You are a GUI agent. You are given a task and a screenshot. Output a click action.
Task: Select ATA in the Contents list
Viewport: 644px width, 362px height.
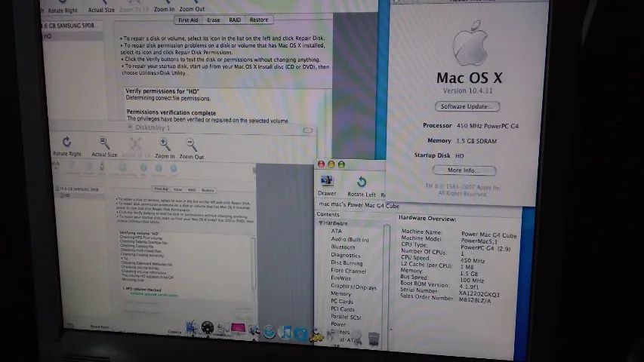[337, 231]
